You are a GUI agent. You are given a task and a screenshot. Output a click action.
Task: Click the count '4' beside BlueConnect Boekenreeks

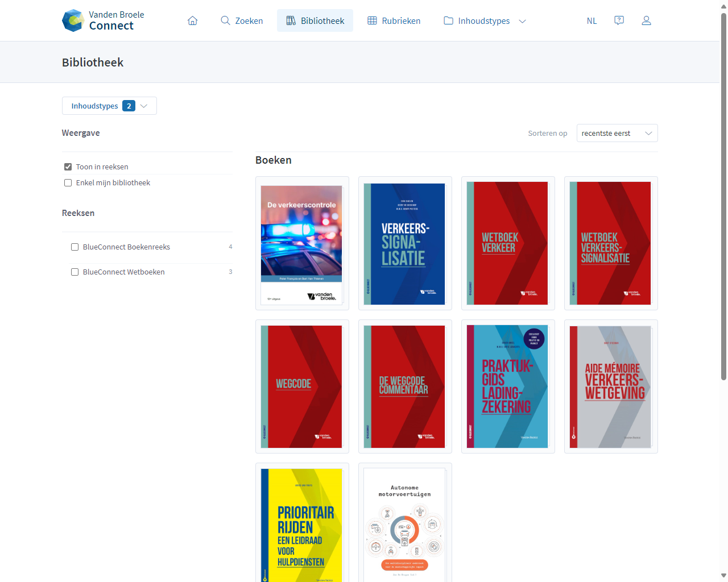[230, 247]
